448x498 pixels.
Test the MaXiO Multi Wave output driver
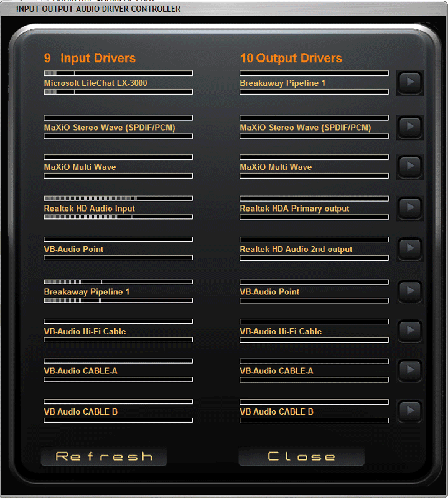point(409,166)
